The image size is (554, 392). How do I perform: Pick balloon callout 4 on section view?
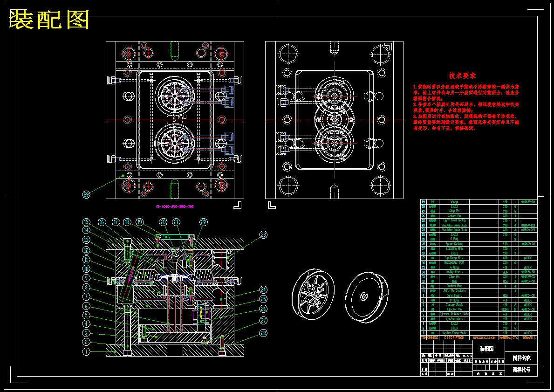86,324
